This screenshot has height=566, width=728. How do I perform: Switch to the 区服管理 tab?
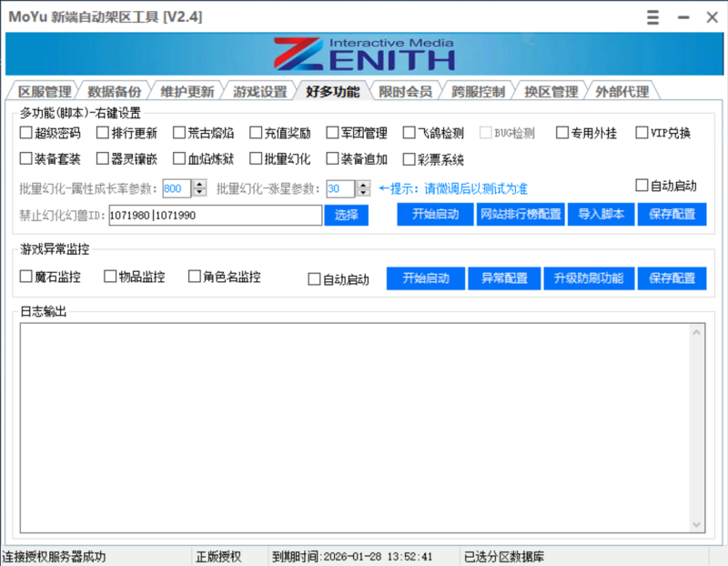(x=44, y=90)
